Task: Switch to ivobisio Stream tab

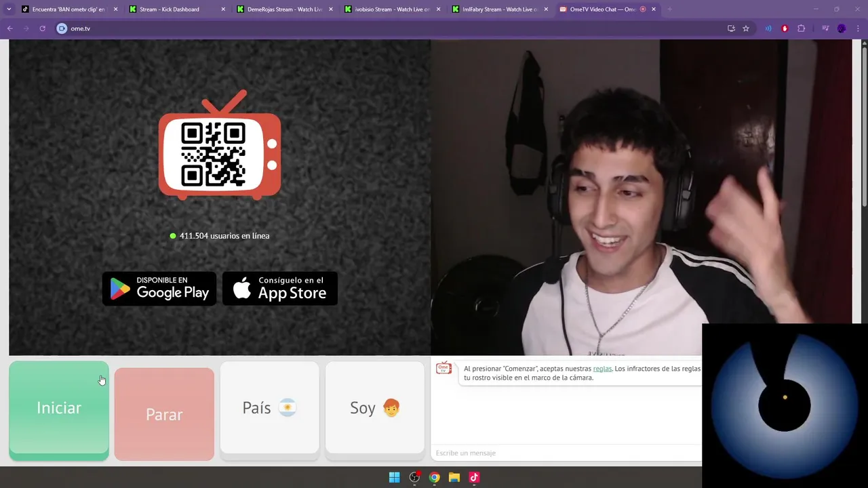Action: 392,9
